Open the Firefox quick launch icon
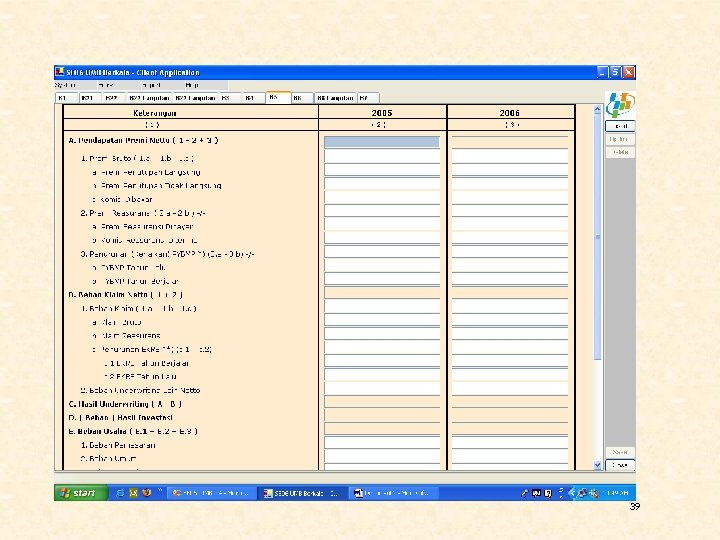Viewport: 720px width, 540px height. pos(146,493)
